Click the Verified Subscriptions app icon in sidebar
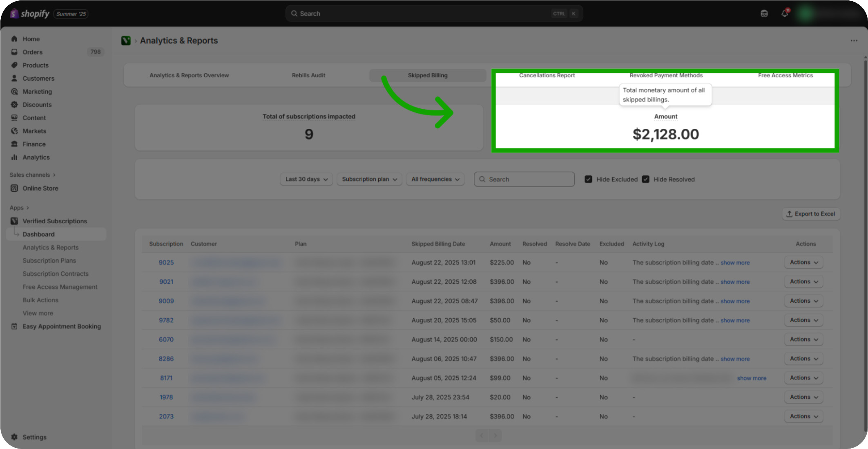868x449 pixels. coord(14,221)
